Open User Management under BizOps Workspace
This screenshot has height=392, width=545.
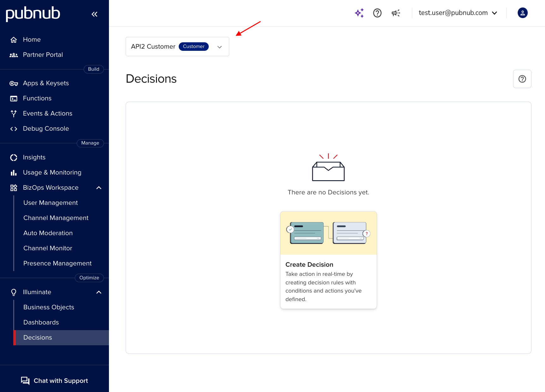(51, 203)
